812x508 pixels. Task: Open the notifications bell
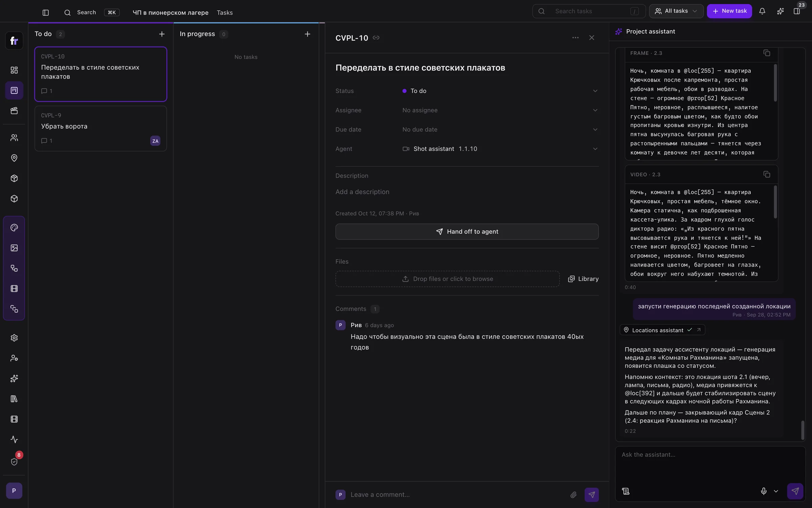tap(762, 11)
